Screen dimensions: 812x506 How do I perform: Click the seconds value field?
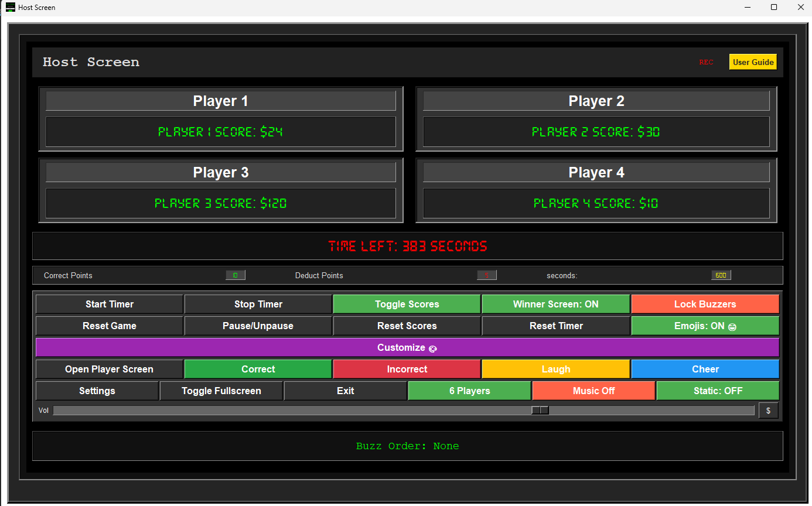[721, 275]
